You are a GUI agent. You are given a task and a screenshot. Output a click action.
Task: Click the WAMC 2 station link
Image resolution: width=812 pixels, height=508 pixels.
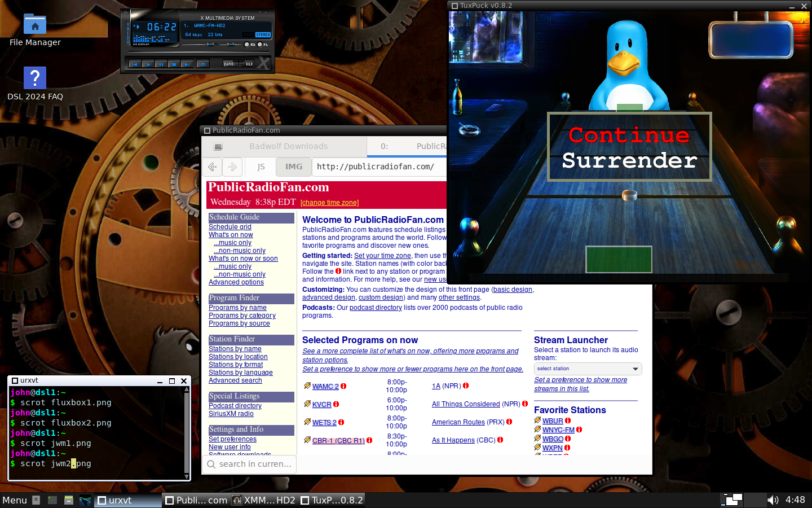[x=325, y=387]
